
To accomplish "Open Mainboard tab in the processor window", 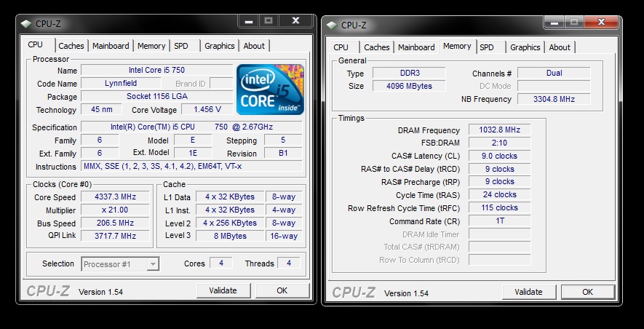I will [x=111, y=46].
